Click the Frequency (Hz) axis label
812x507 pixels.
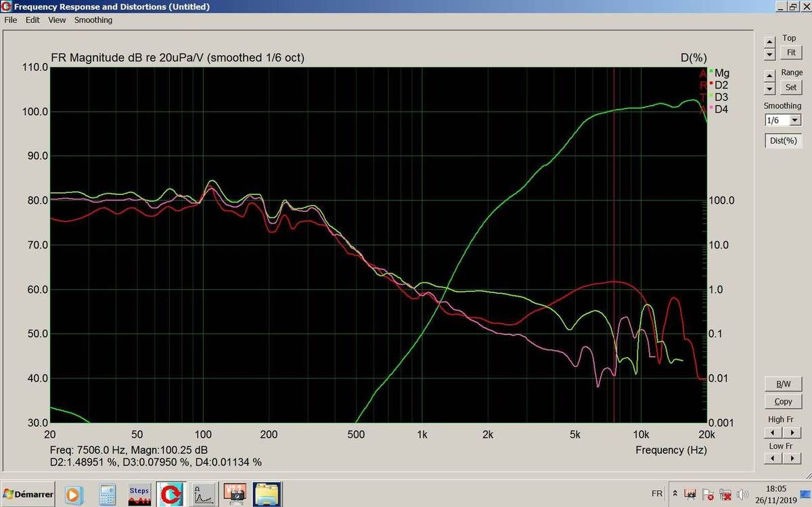click(x=671, y=450)
